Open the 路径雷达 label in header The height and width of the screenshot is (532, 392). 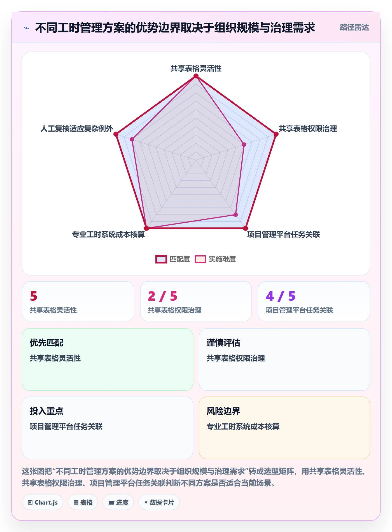pyautogui.click(x=354, y=27)
